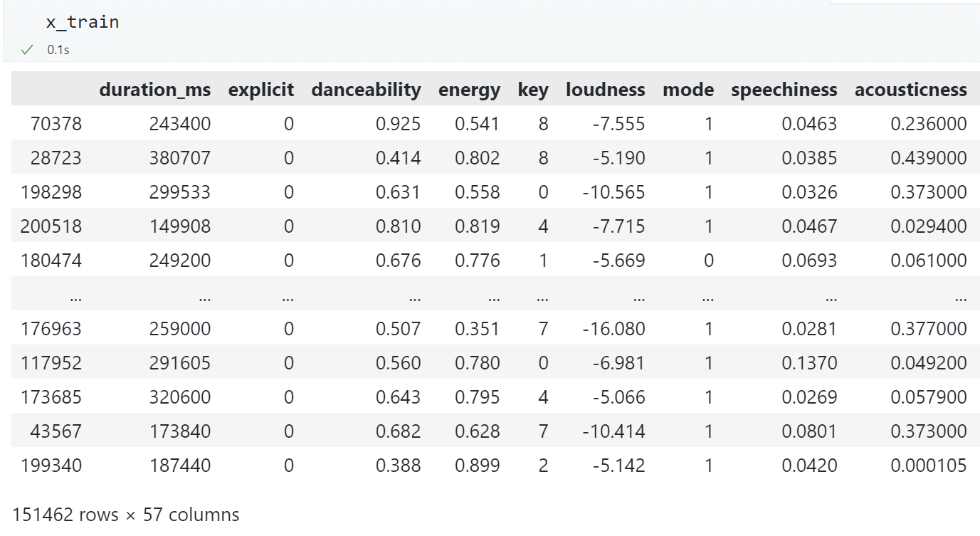Click acousticness value 0.000105

[x=928, y=466]
